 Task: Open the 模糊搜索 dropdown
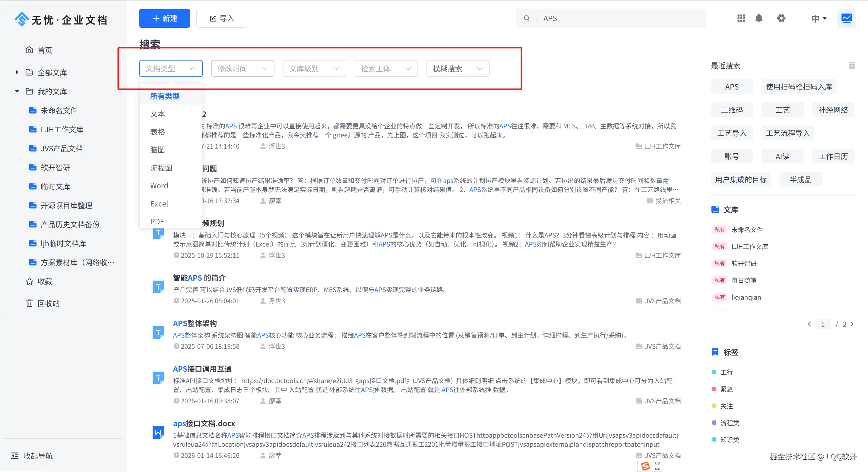click(x=458, y=69)
